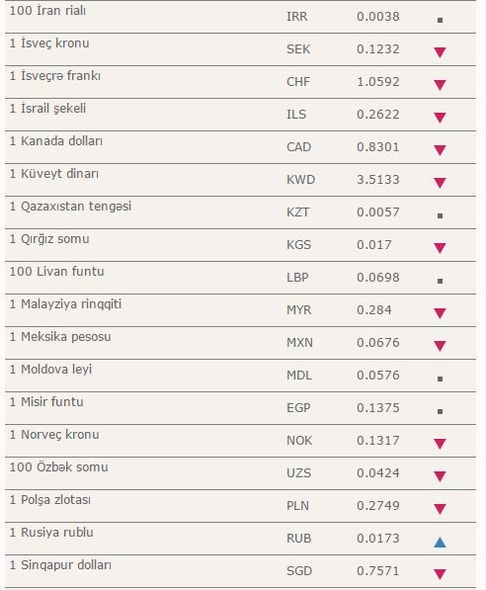Select the 0.284 rate for Malaysian ringgit

tap(374, 310)
